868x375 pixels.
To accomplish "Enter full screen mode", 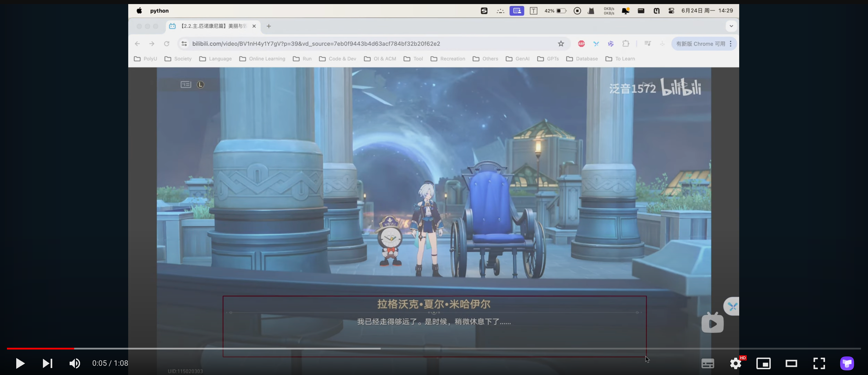I will pos(819,364).
